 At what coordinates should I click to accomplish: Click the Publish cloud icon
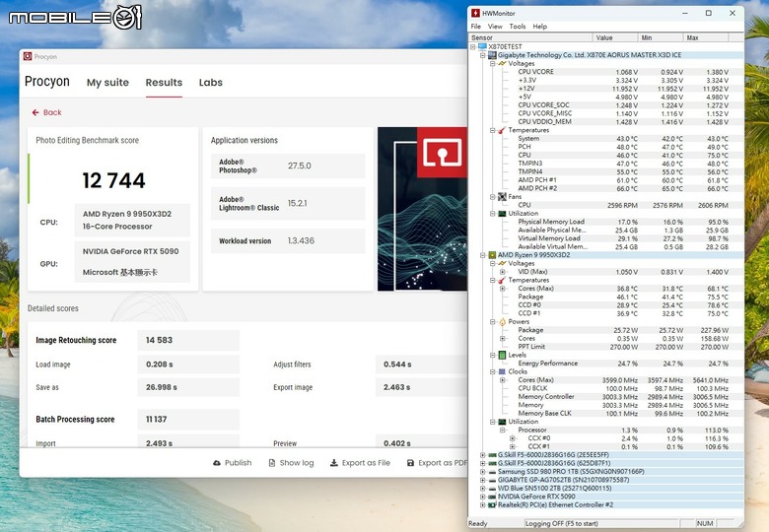(217, 463)
